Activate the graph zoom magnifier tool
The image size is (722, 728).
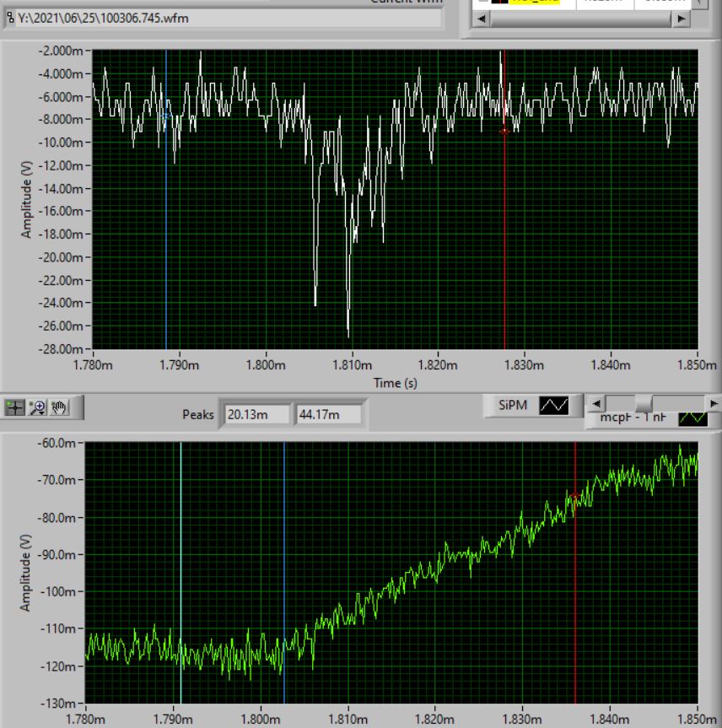[x=36, y=407]
